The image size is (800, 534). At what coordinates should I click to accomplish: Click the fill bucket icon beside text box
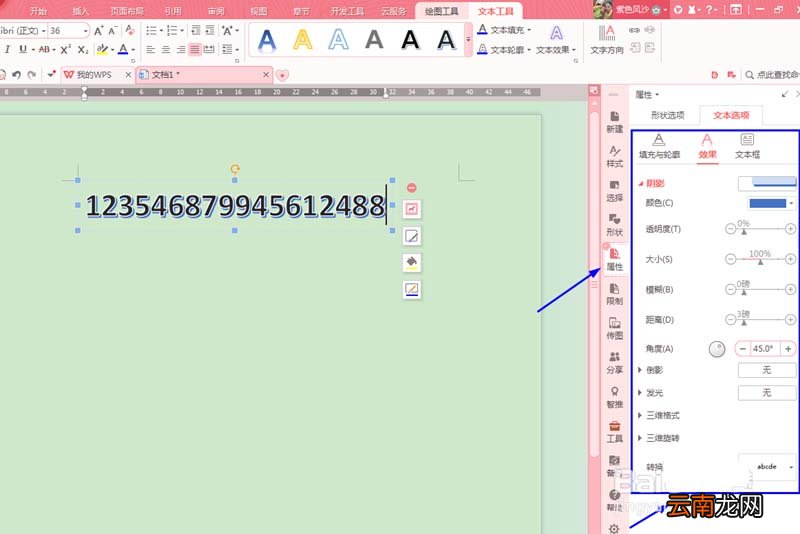point(411,262)
